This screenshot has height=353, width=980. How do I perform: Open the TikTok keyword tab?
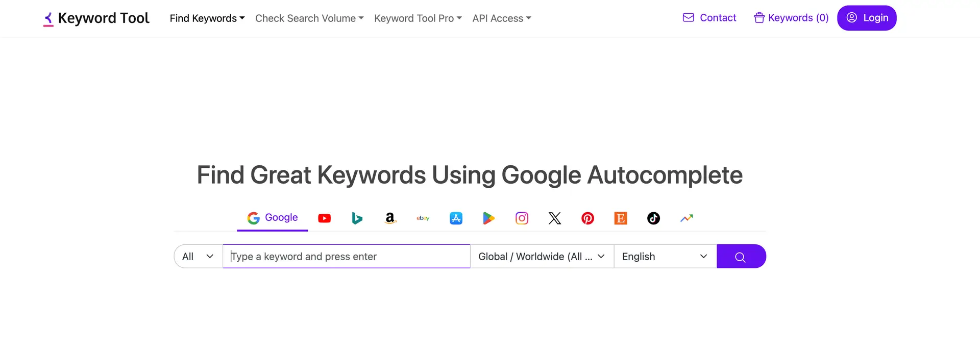point(653,218)
